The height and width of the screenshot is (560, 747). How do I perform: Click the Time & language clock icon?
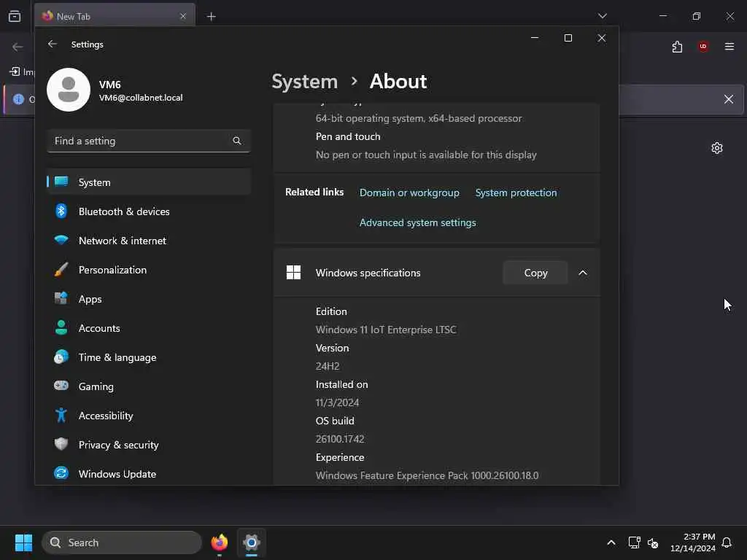[61, 357]
